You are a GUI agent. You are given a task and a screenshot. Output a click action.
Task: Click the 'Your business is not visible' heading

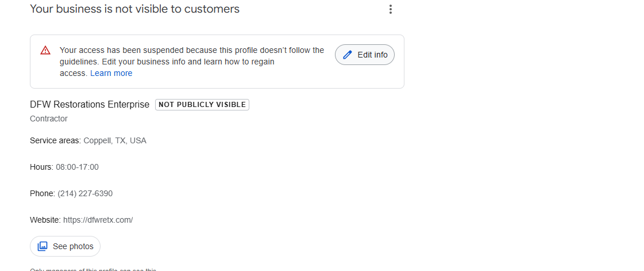pyautogui.click(x=134, y=9)
